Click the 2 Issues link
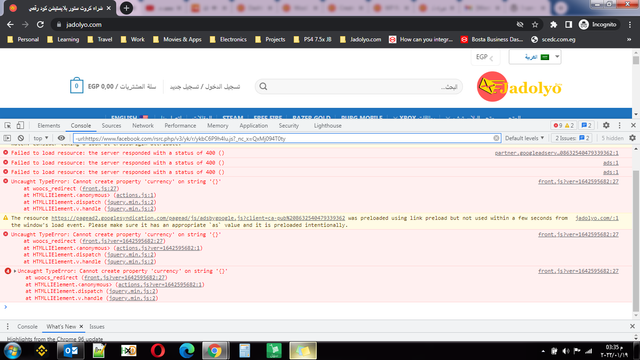Screen dimensions: 640x360 [572, 138]
